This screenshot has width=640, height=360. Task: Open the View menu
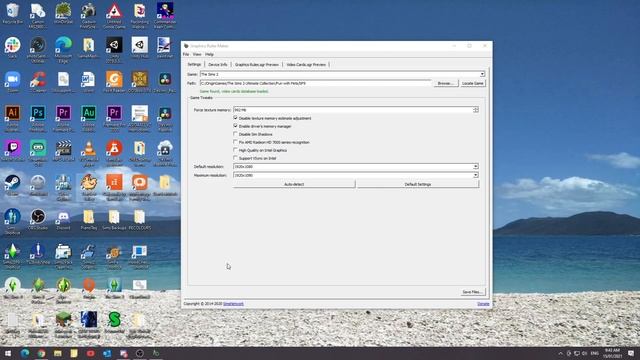tap(197, 54)
